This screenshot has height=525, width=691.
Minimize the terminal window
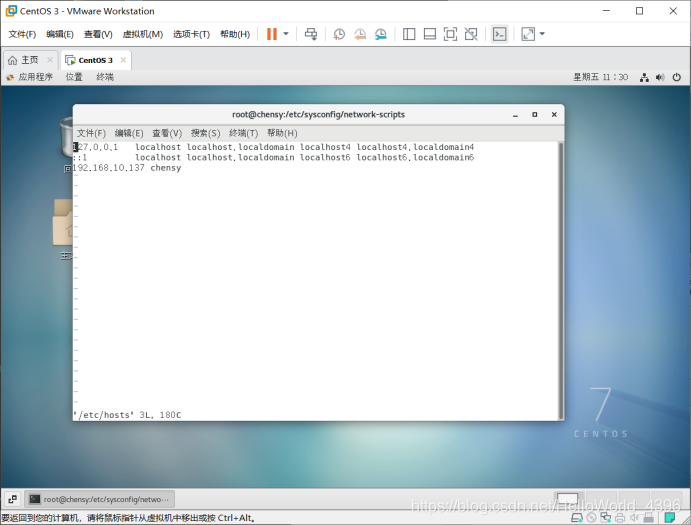pos(515,115)
